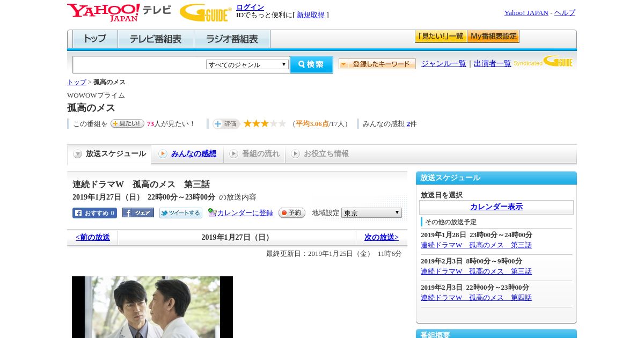
Task: Open the 第三話 link under 2019年1月28日
Action: point(476,245)
